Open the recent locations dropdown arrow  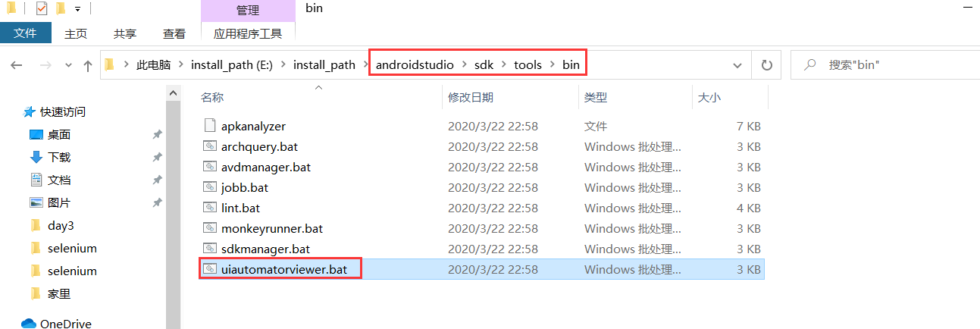68,65
